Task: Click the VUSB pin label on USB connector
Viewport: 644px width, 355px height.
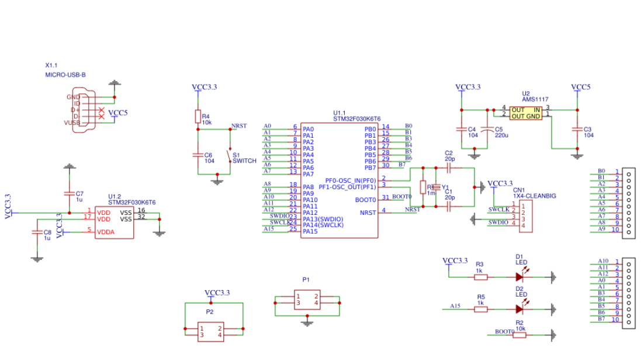Action: click(72, 123)
